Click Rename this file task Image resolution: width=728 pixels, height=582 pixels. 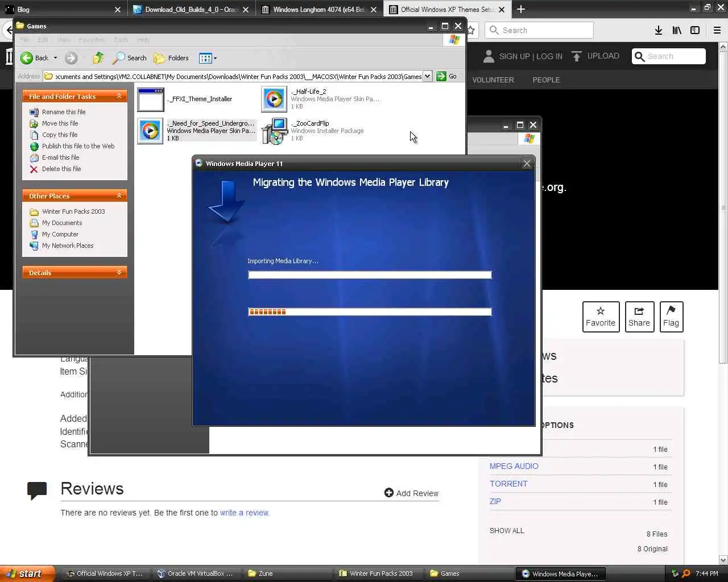click(63, 112)
